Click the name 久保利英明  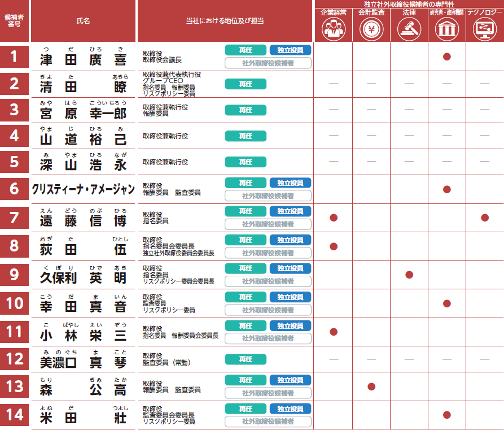point(84,278)
